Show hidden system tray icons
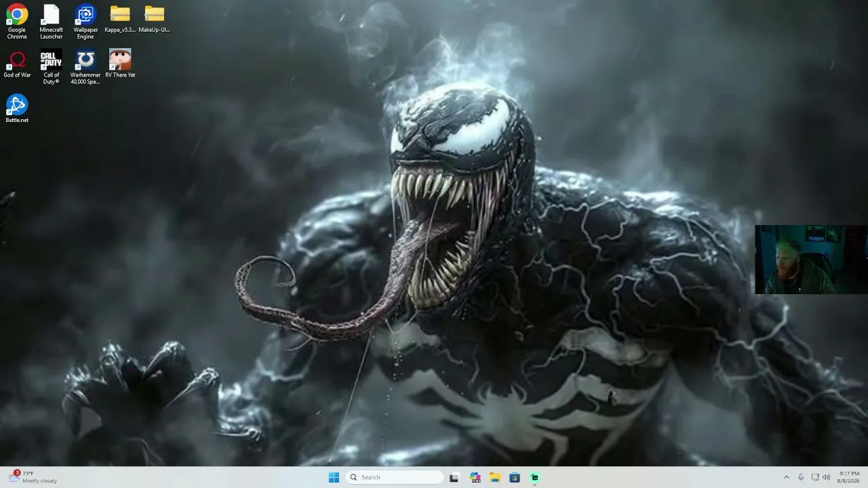 coord(787,477)
